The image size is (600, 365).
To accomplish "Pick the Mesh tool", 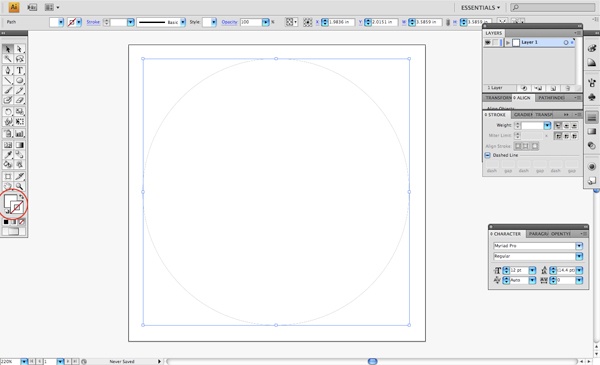I will [8, 145].
